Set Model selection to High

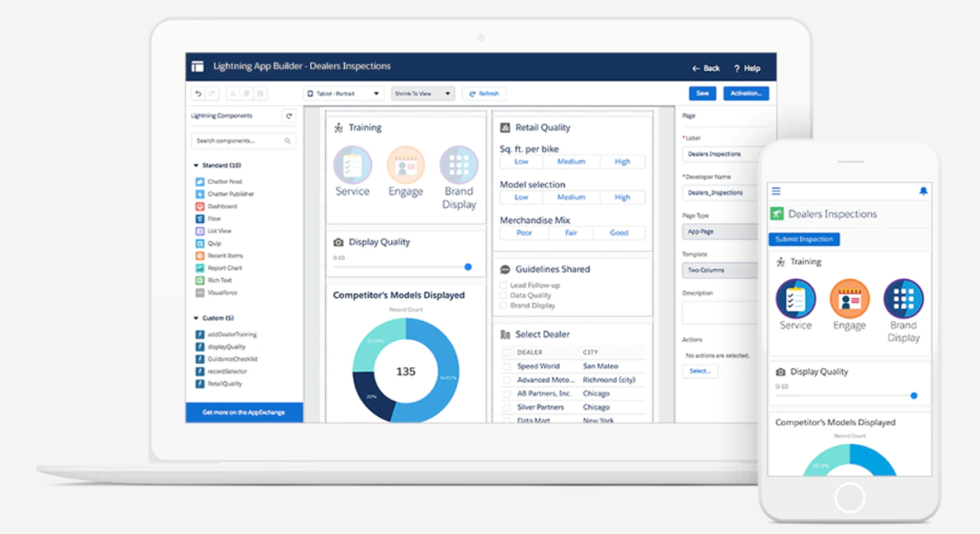[622, 198]
